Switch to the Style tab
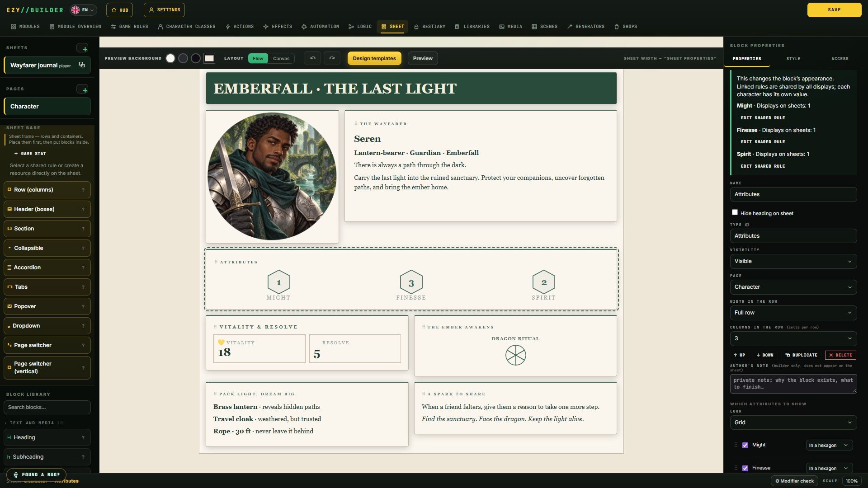Screen dimensions: 868x488 [793, 59]
